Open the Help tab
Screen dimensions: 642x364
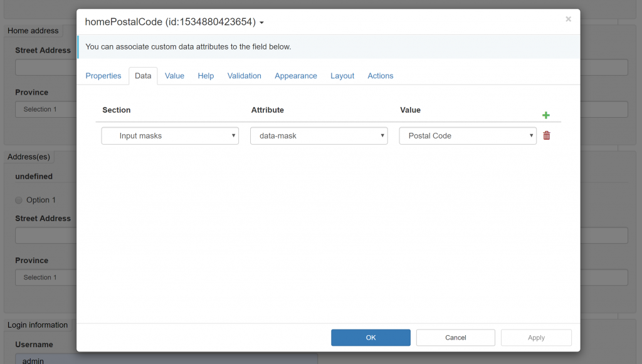pyautogui.click(x=206, y=75)
